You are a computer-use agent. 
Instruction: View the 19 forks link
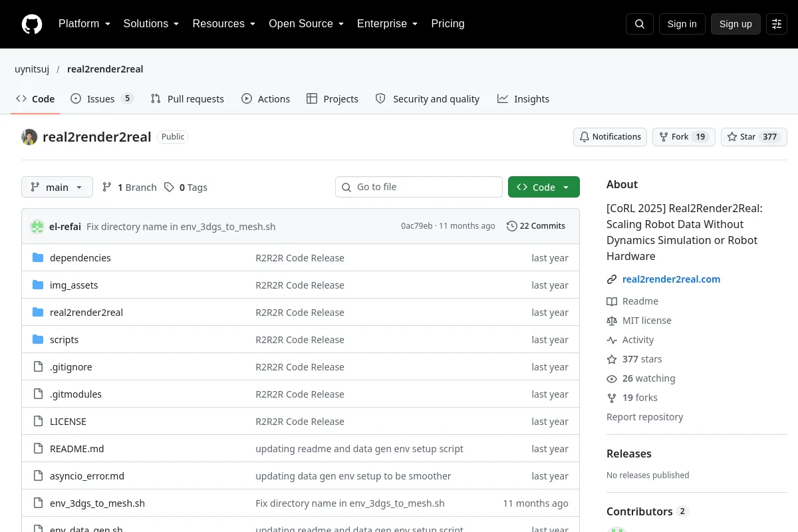(x=632, y=398)
